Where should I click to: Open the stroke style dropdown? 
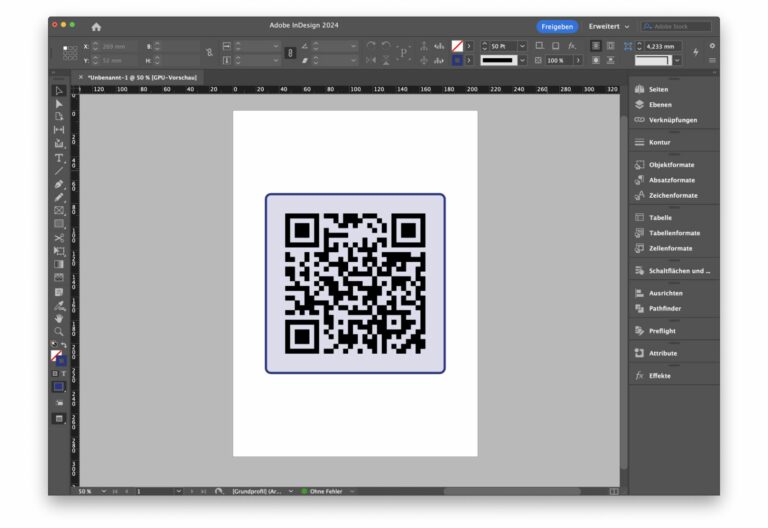click(523, 60)
